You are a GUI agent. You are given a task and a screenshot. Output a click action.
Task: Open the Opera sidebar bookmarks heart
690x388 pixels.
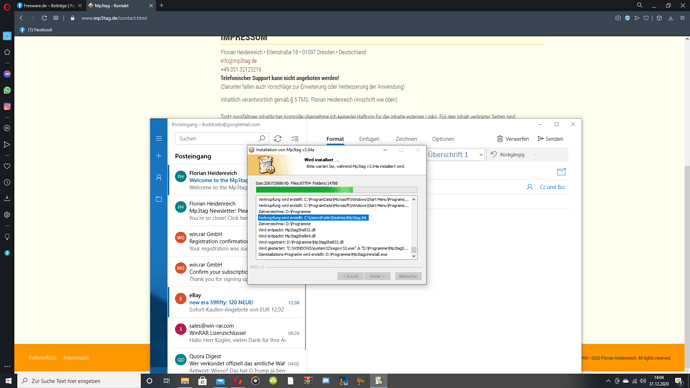coord(7,166)
